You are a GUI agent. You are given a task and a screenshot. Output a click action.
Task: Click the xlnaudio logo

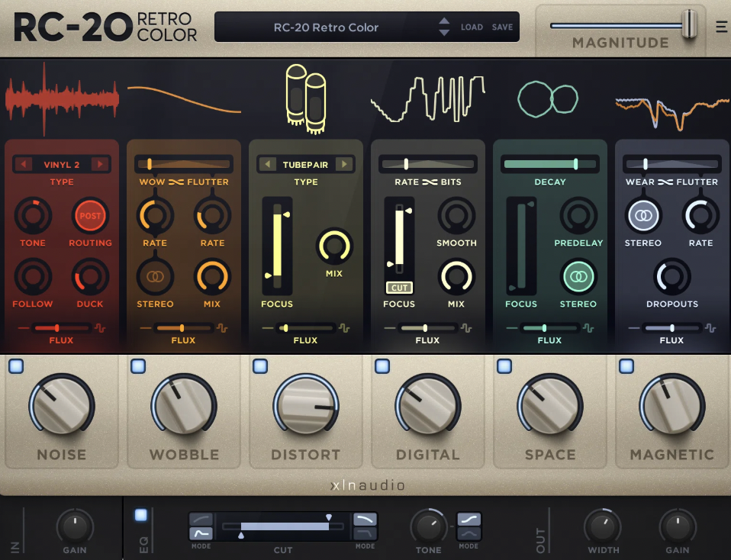367,485
